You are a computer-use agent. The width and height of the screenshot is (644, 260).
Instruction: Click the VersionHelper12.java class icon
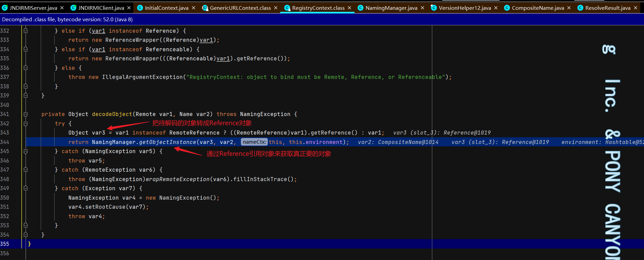(x=434, y=8)
